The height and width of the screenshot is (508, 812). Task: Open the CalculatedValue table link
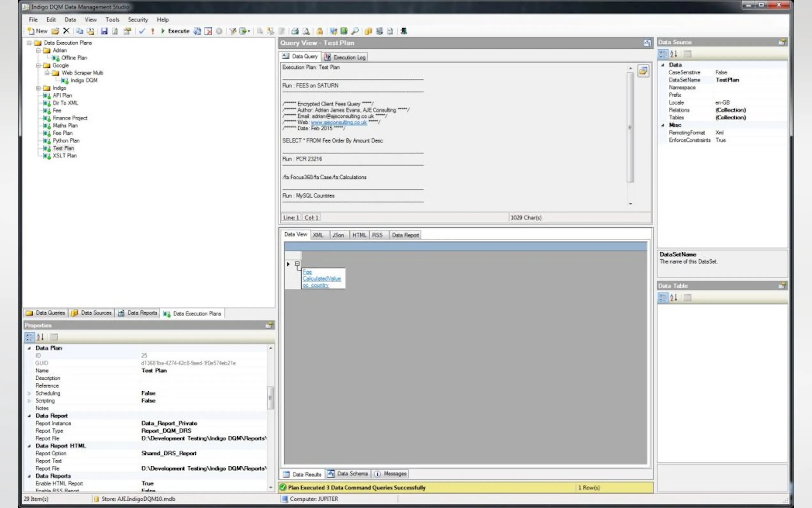[x=321, y=279]
